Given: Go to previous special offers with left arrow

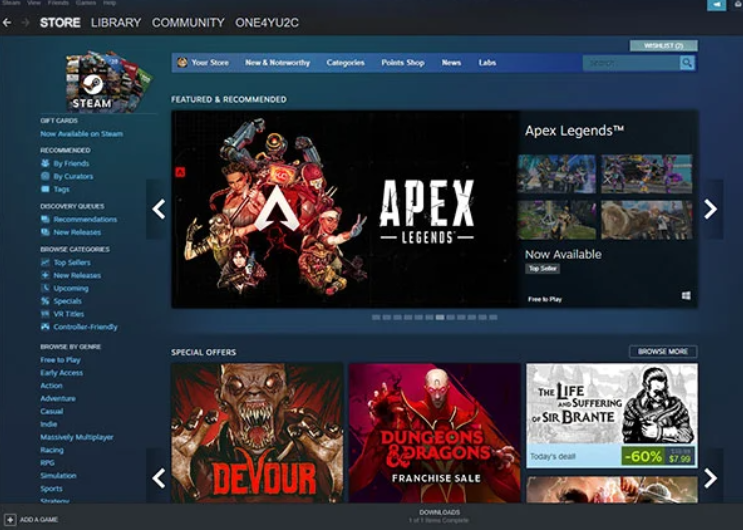Looking at the screenshot, I should pos(158,478).
